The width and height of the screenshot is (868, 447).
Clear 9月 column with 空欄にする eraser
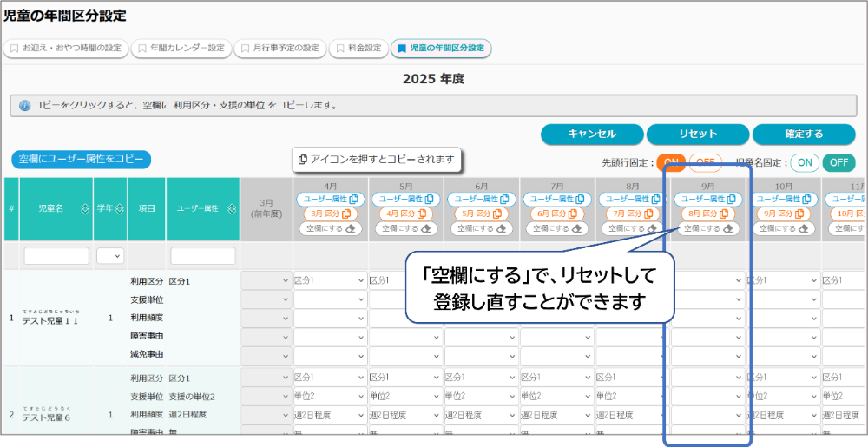tap(709, 228)
